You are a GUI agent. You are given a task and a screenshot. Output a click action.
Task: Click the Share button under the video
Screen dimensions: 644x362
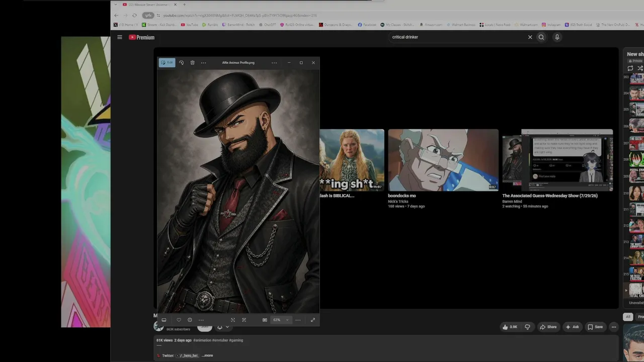pyautogui.click(x=548, y=327)
